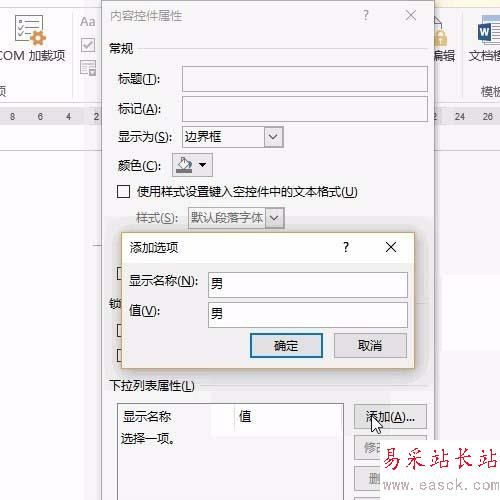Viewport: 500px width, 500px height.
Task: Confirm the option with the 确定 button
Action: pos(286,346)
